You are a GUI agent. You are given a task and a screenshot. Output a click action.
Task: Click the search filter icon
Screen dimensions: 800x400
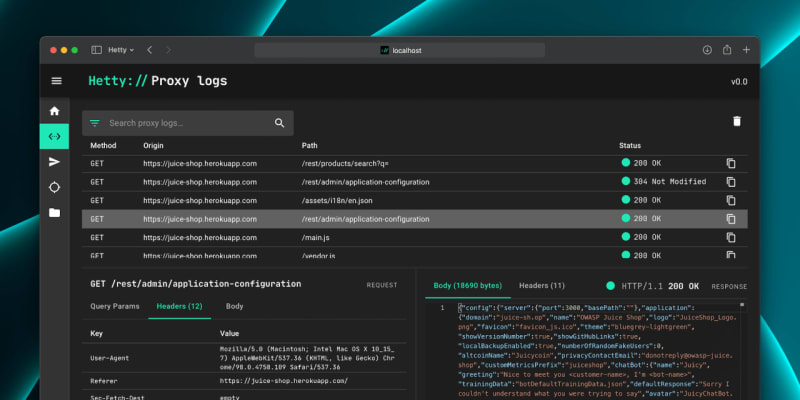point(95,123)
